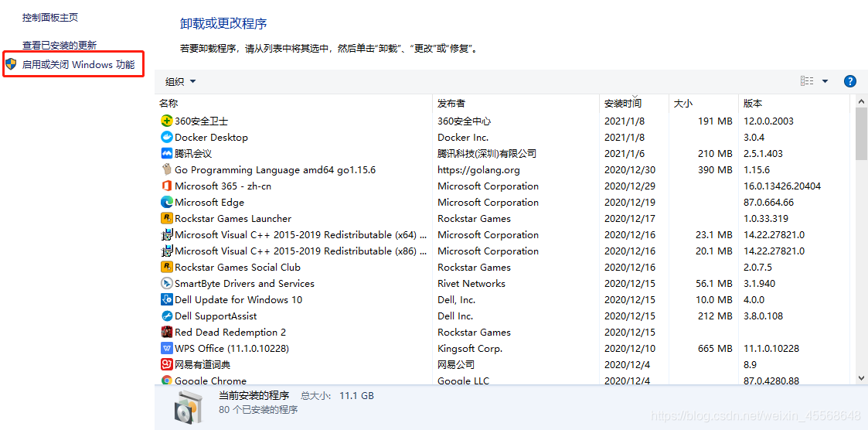Click version 16.0.13426.20404

[x=783, y=186]
